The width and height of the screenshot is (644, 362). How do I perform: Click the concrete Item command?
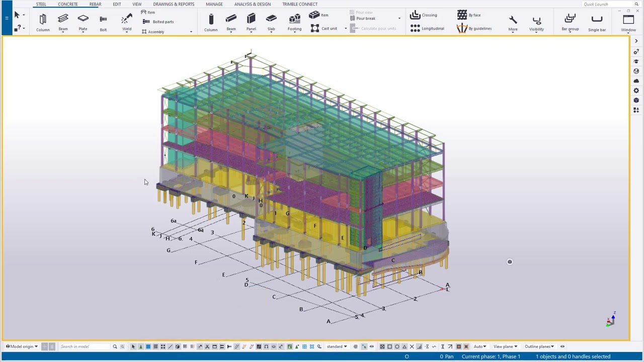pos(319,15)
